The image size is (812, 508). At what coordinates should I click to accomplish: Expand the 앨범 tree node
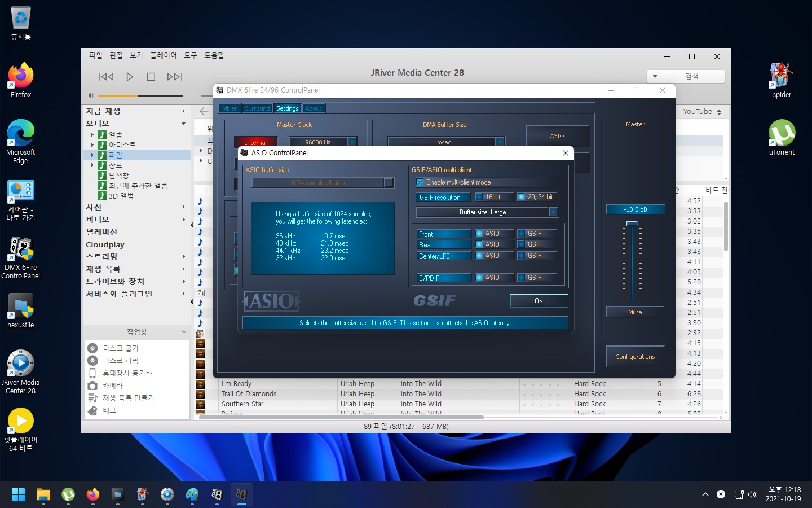[92, 135]
